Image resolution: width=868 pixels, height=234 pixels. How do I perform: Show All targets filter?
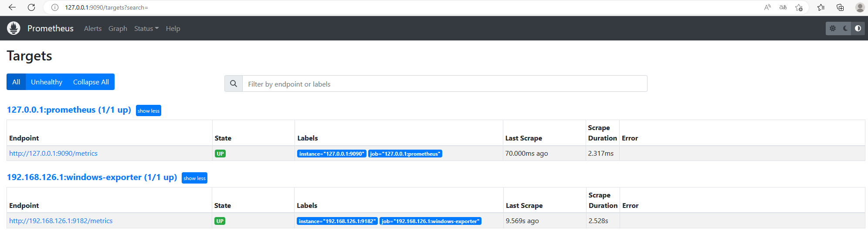click(16, 82)
